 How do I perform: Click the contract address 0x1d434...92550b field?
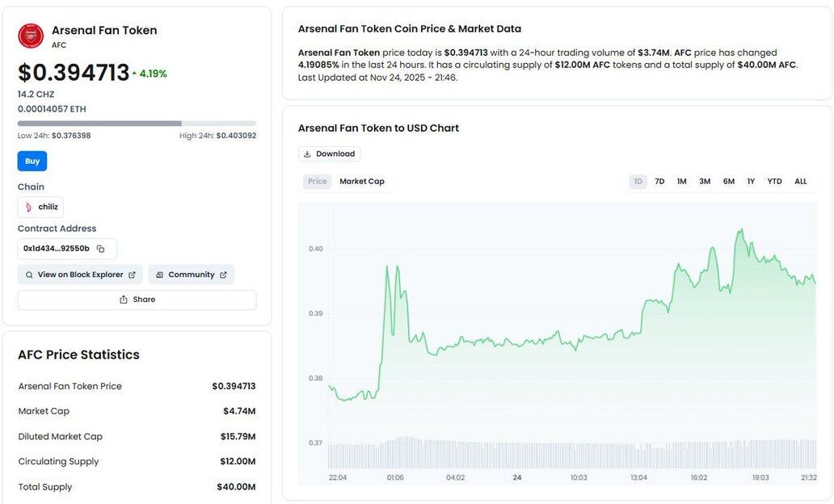coord(56,249)
